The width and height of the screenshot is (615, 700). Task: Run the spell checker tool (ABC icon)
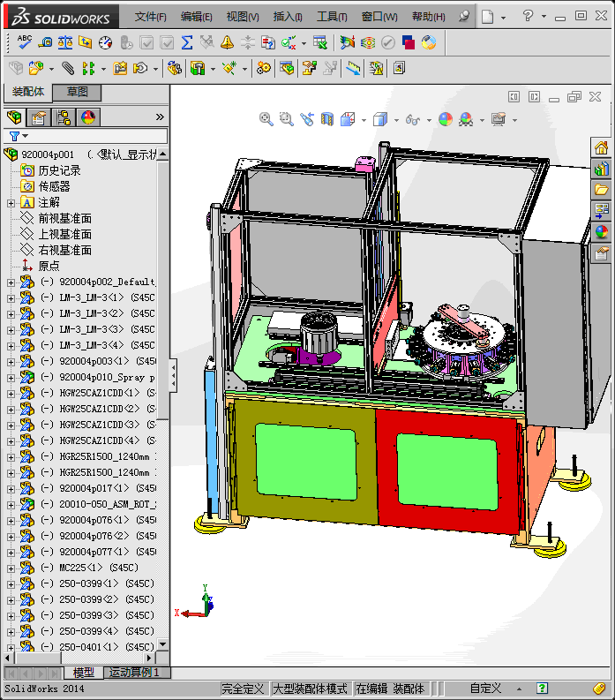(x=24, y=42)
